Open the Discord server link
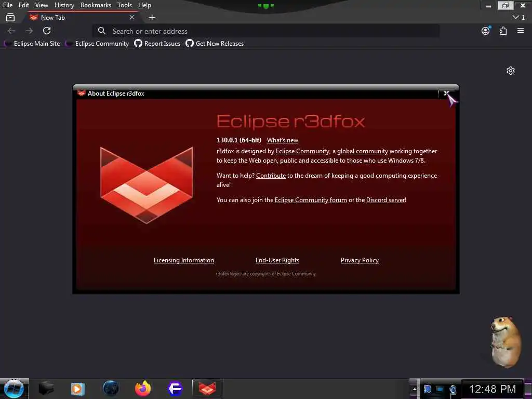The image size is (532, 399). click(385, 200)
